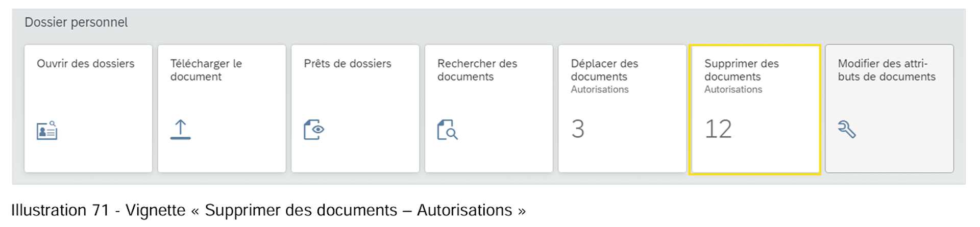Click the Supprimer des documents title text

tap(741, 70)
